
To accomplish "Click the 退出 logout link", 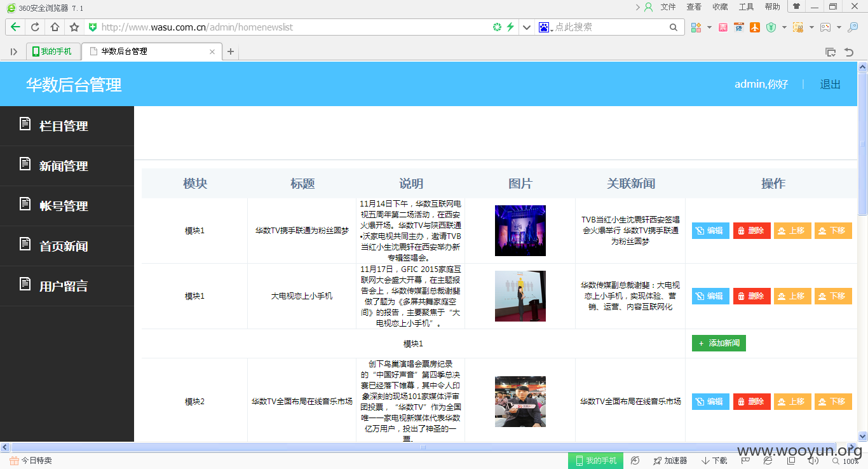I will pyautogui.click(x=830, y=84).
